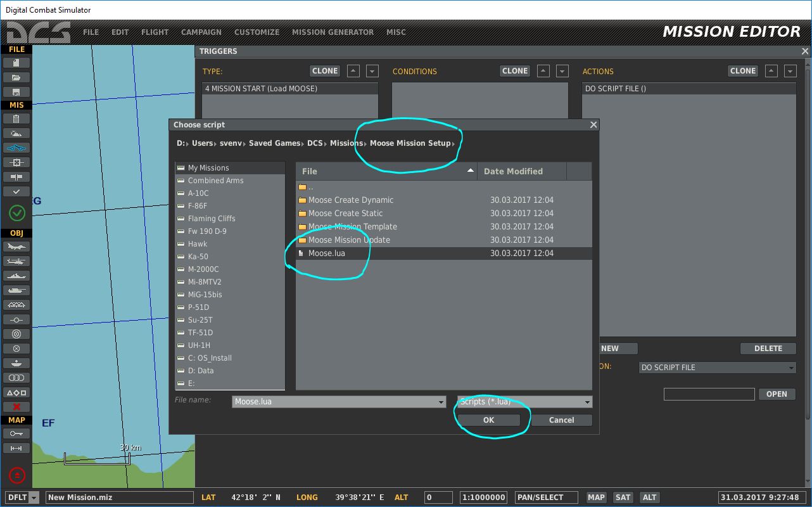The width and height of the screenshot is (812, 507).
Task: Toggle the MAP view mode button
Action: (596, 497)
